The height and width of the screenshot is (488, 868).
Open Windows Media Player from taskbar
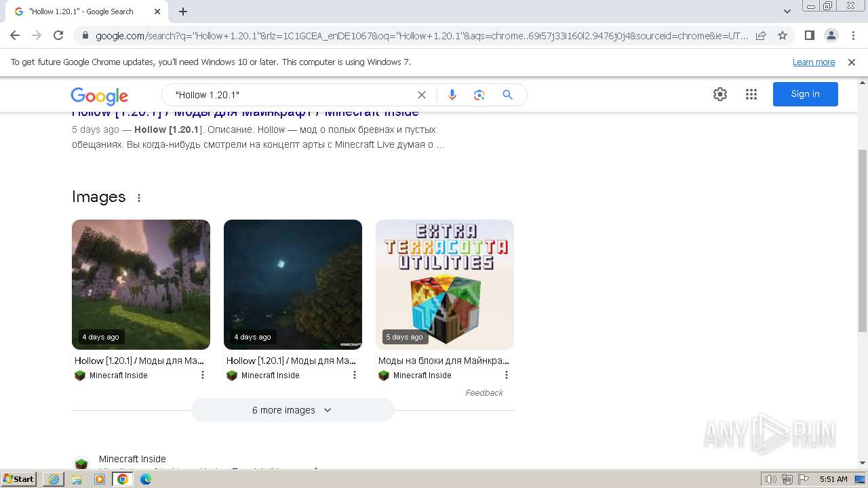click(x=100, y=479)
